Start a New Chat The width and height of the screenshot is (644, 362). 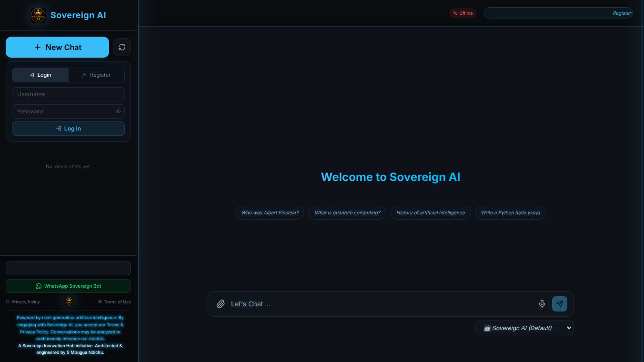[57, 47]
